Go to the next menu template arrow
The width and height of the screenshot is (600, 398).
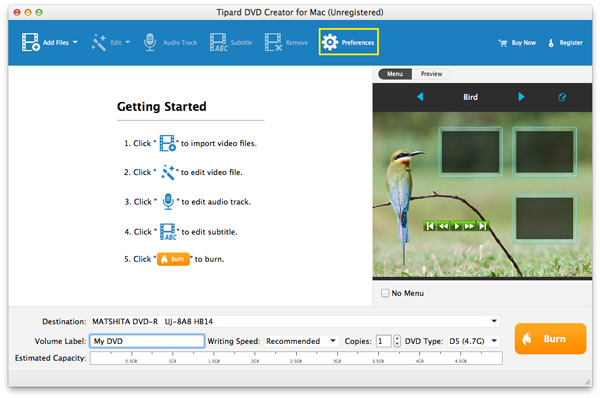pyautogui.click(x=521, y=97)
